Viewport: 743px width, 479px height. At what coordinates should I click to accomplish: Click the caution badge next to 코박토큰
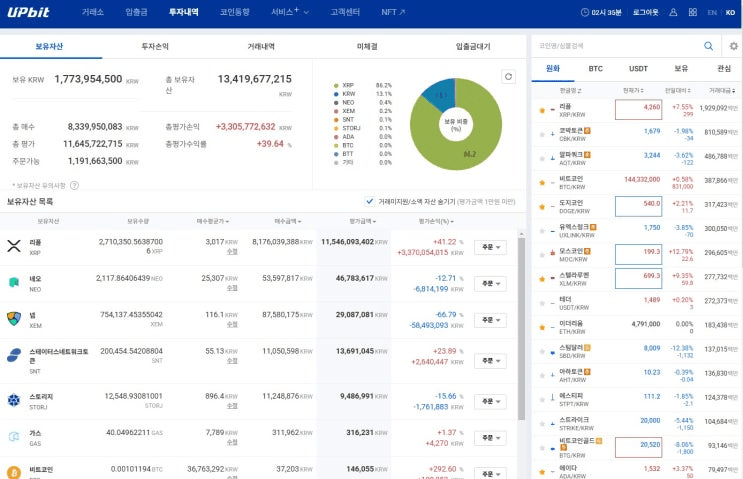pos(588,130)
